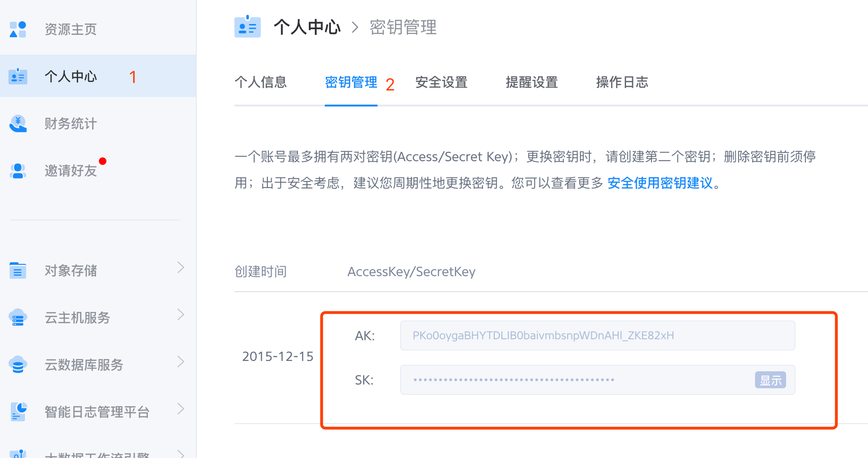The height and width of the screenshot is (458, 868).
Task: Open the 操作日志 tab
Action: pyautogui.click(x=622, y=82)
